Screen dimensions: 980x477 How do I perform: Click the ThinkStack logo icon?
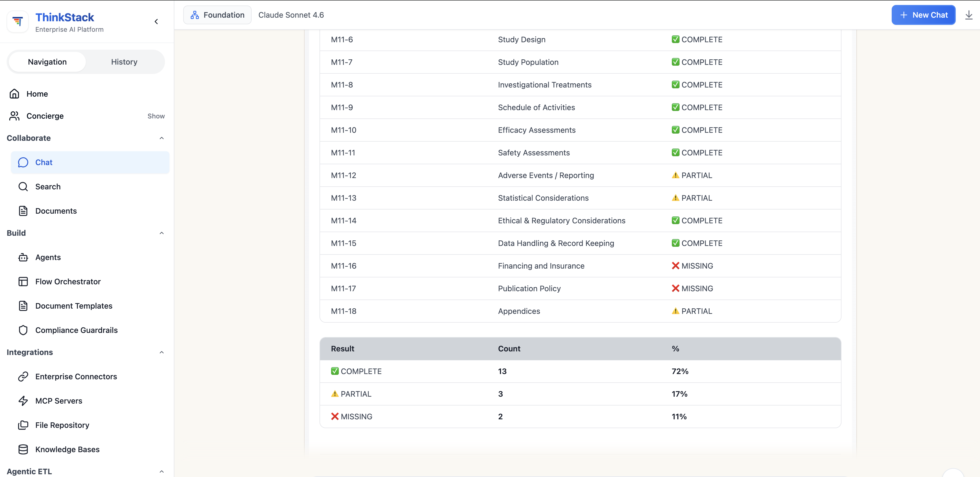tap(17, 22)
